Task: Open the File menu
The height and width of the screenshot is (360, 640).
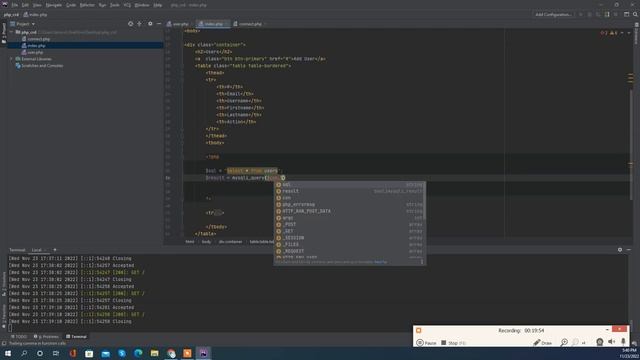Action: point(15,5)
